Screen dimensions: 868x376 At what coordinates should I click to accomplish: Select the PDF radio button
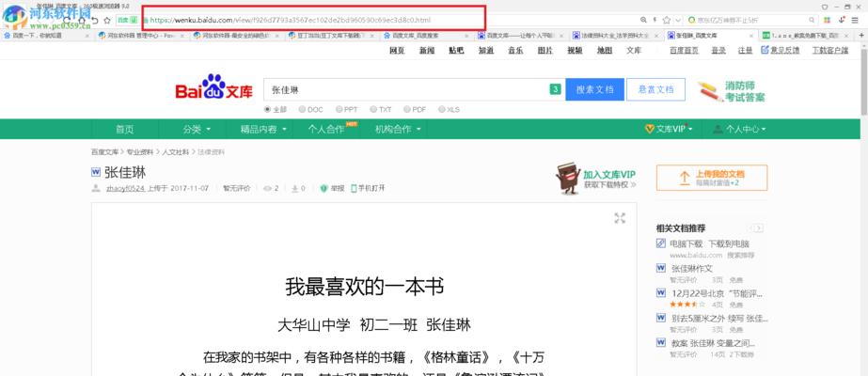pyautogui.click(x=407, y=109)
